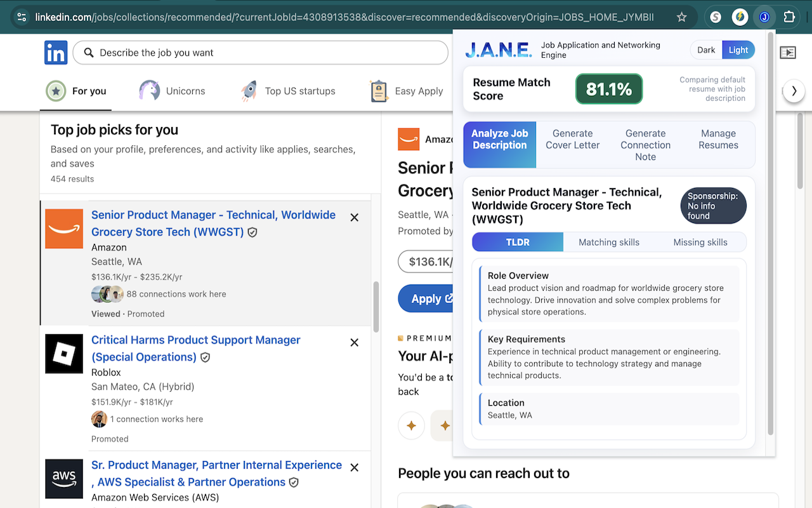Dismiss the Amazon Senior Product Manager job

[355, 217]
